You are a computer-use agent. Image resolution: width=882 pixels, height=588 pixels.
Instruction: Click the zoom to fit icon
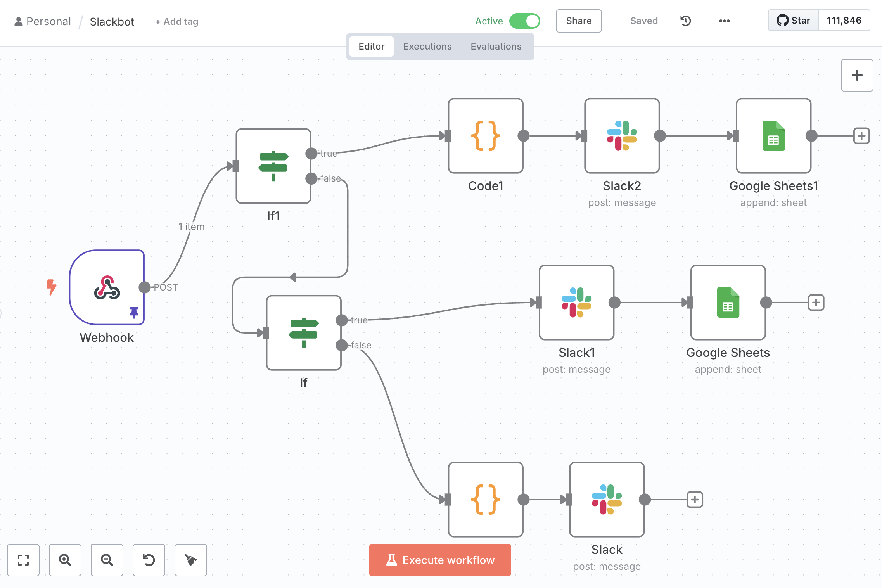[23, 560]
